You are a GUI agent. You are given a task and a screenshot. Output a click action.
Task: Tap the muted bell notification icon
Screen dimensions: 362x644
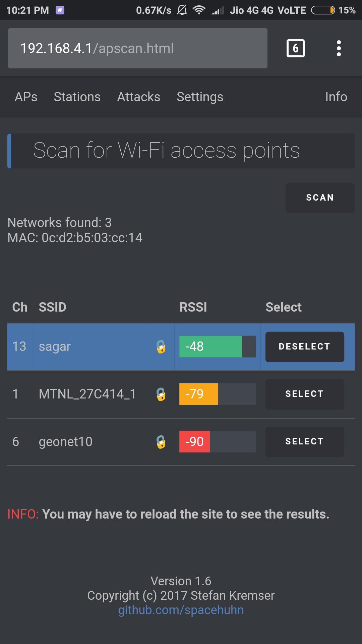click(182, 10)
